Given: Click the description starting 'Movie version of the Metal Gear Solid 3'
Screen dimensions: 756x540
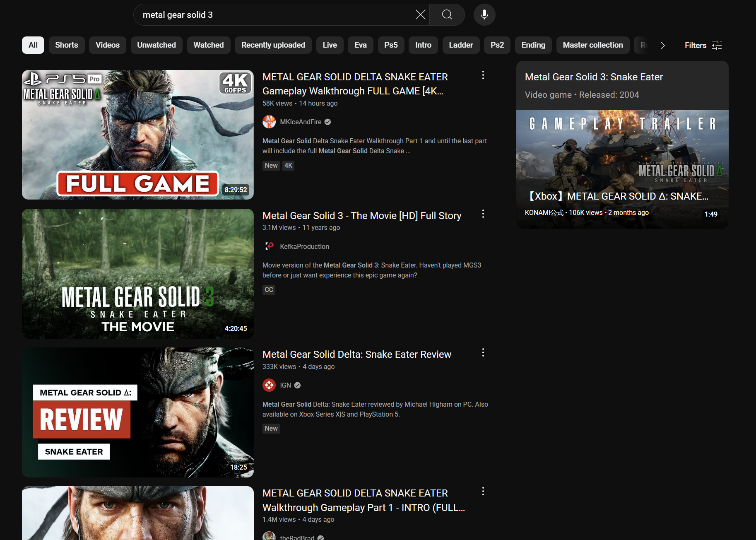Looking at the screenshot, I should click(x=372, y=270).
